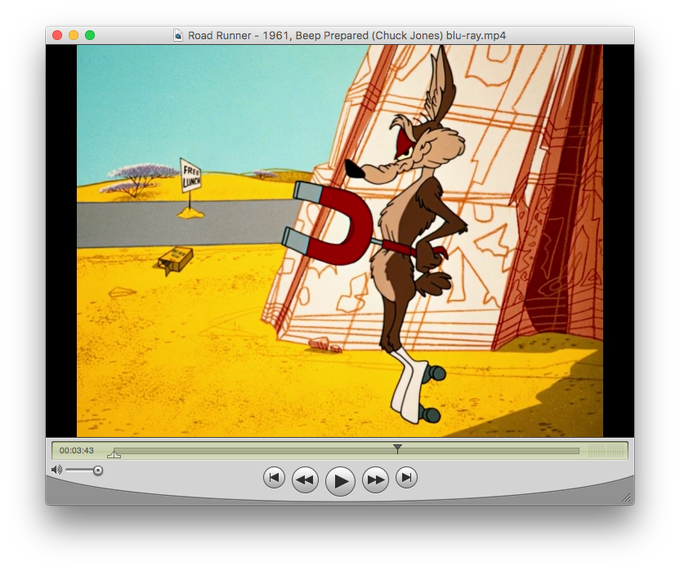Click the playhead marker on the timeline
Screen dimensions: 680x571
pos(397,448)
